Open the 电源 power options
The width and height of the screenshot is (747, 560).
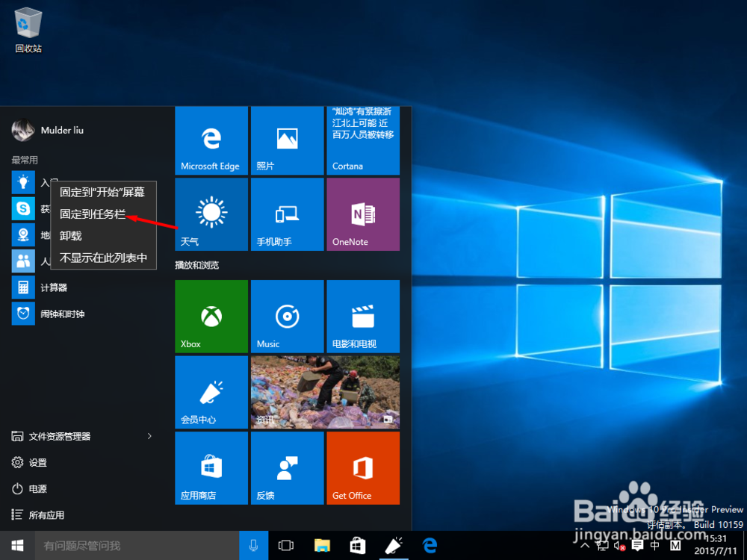tap(30, 489)
